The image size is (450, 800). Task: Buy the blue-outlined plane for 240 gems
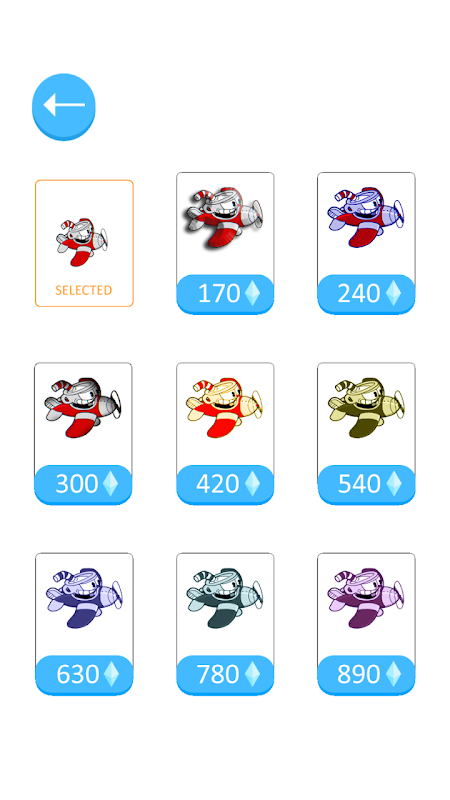[x=366, y=294]
